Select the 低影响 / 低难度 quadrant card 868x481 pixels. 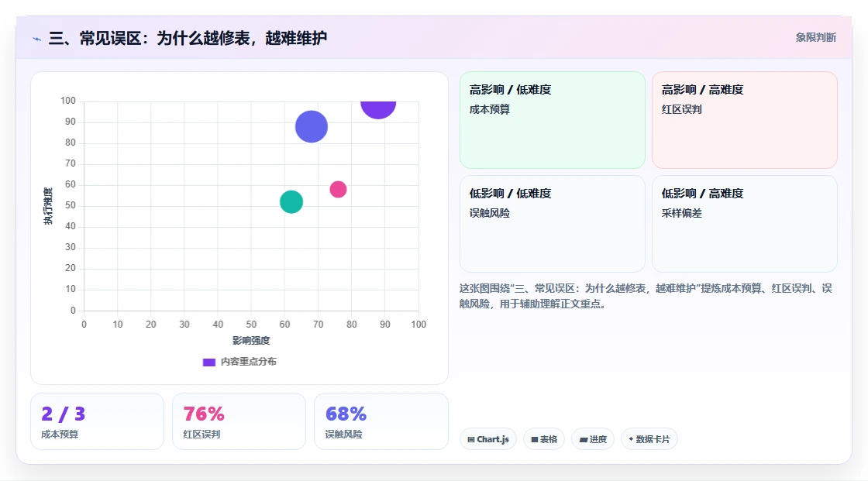553,224
